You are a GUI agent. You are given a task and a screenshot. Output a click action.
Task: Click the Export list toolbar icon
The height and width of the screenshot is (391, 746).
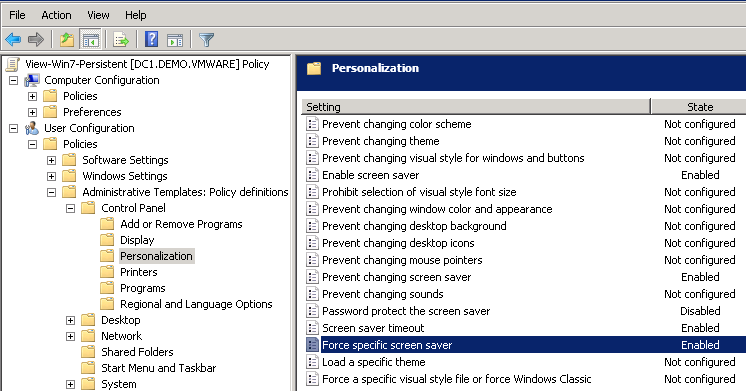point(121,39)
